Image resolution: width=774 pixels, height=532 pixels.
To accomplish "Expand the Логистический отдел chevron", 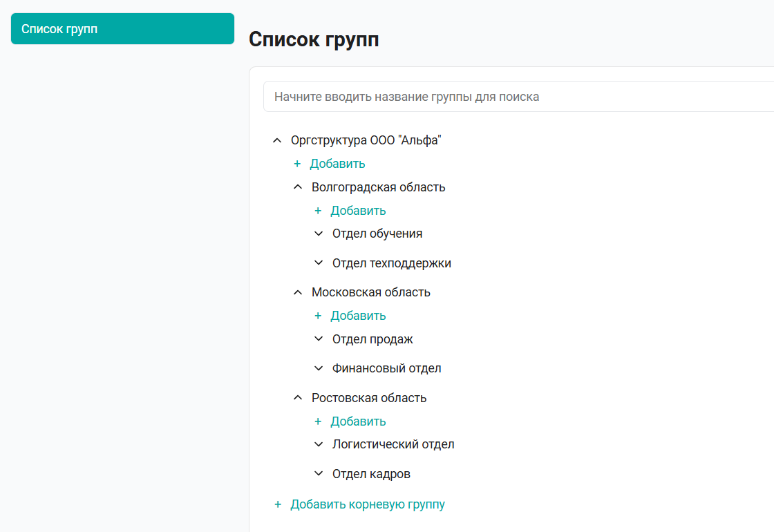I will click(319, 445).
